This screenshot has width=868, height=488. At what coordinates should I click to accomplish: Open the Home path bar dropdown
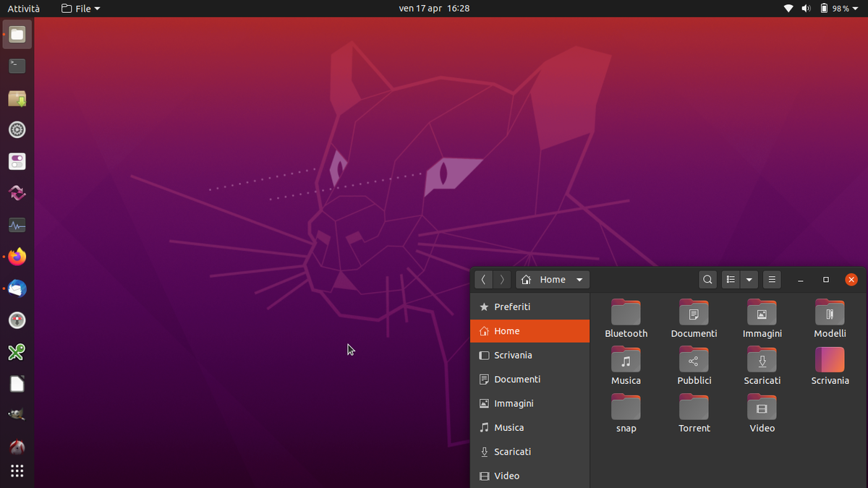pos(553,279)
